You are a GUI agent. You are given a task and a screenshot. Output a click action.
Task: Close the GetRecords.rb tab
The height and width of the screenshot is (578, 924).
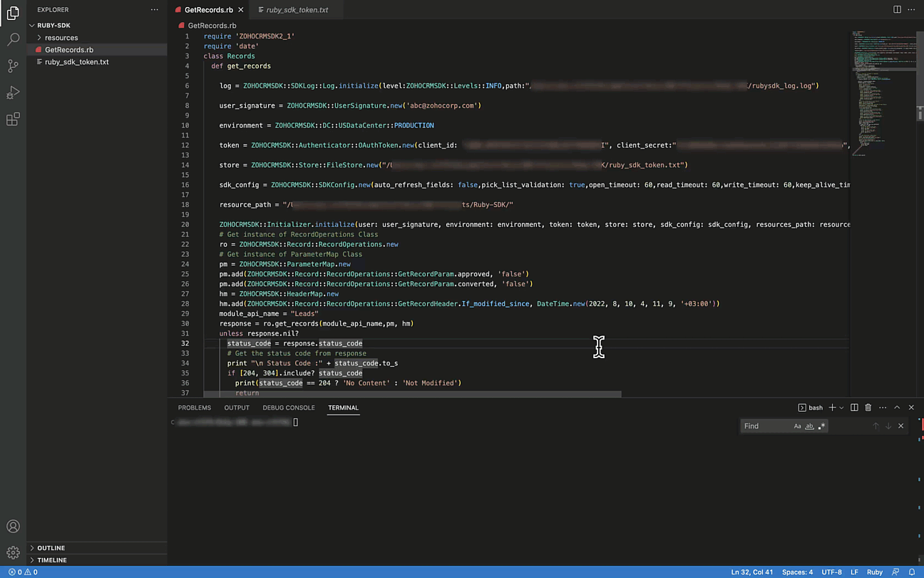tap(241, 10)
